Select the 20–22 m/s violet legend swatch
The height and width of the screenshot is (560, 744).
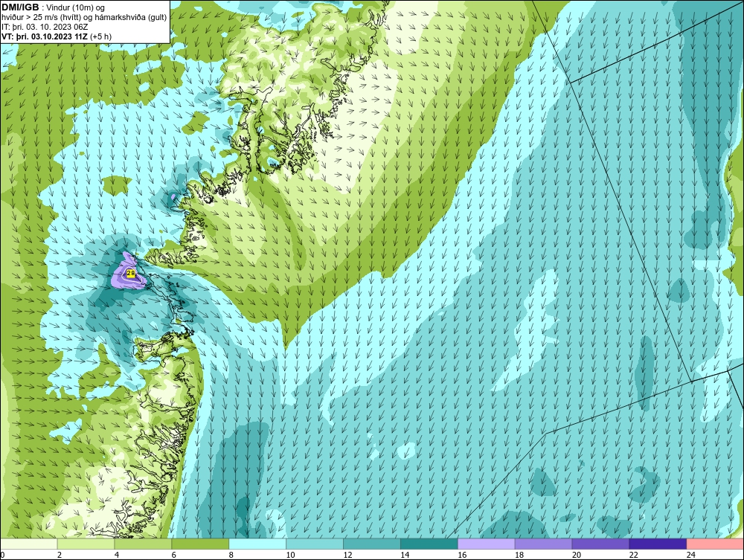(x=600, y=544)
